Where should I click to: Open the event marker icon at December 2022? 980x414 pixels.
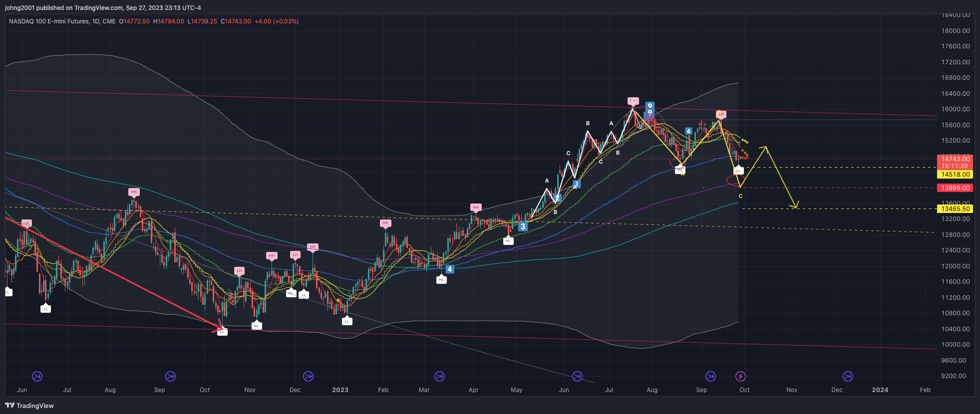click(x=308, y=376)
